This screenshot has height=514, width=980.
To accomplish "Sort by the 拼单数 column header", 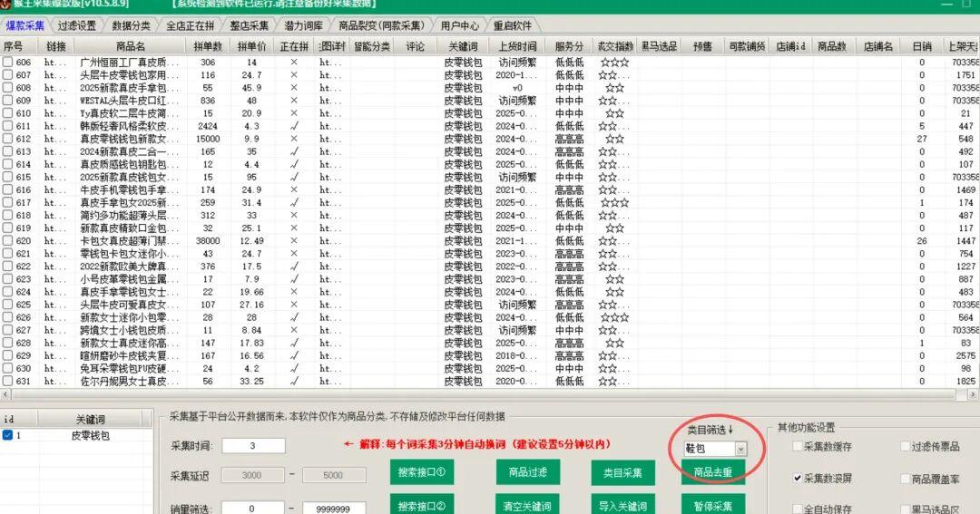I will tap(208, 46).
